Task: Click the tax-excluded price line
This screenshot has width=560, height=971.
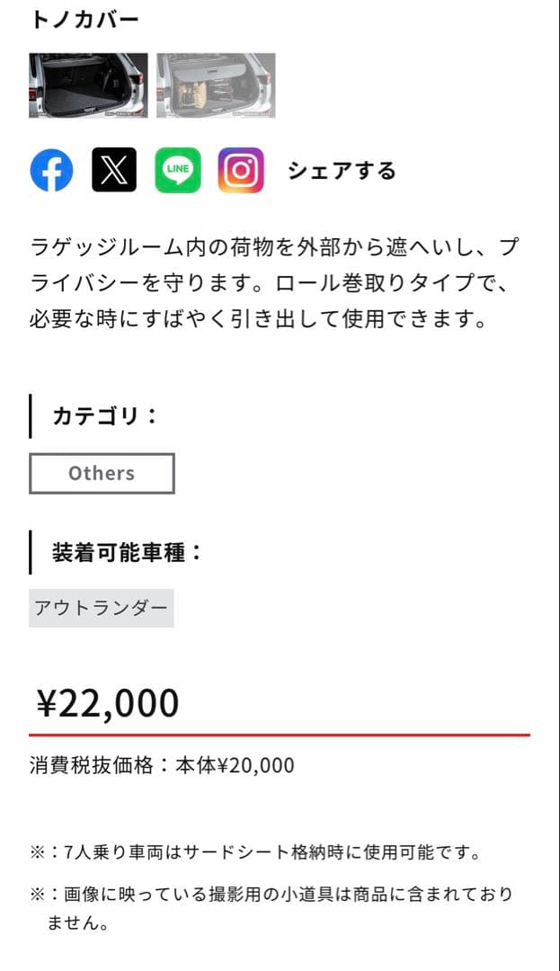Action: 162,767
